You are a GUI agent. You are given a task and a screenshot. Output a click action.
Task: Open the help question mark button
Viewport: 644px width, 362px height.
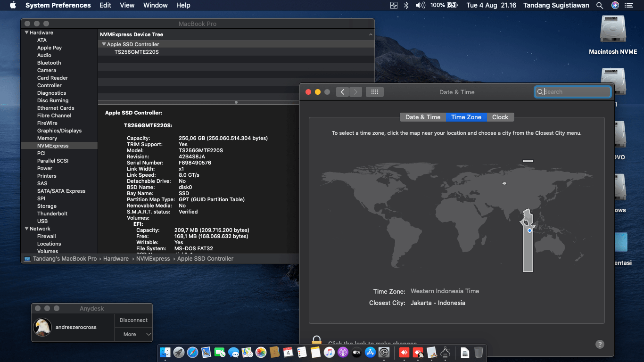[x=600, y=344]
